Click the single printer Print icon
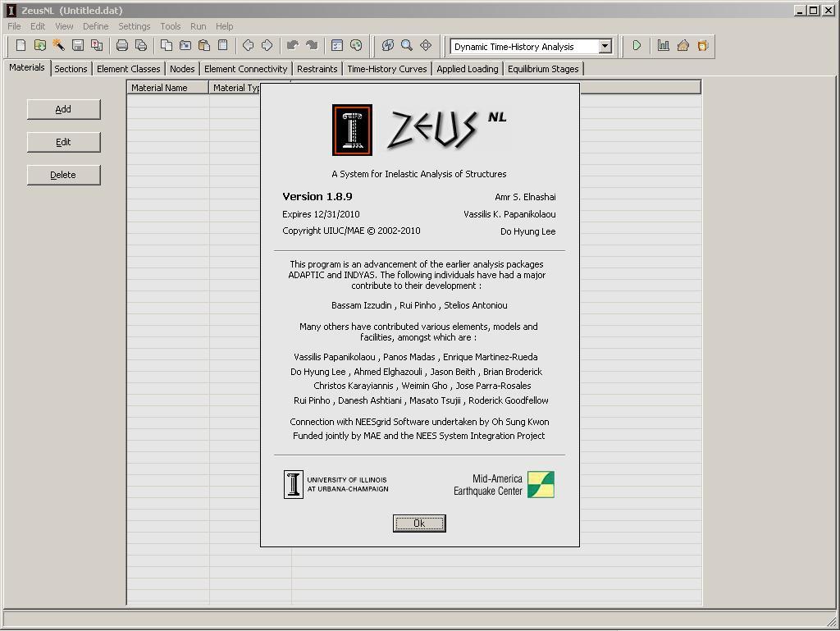 (122, 45)
